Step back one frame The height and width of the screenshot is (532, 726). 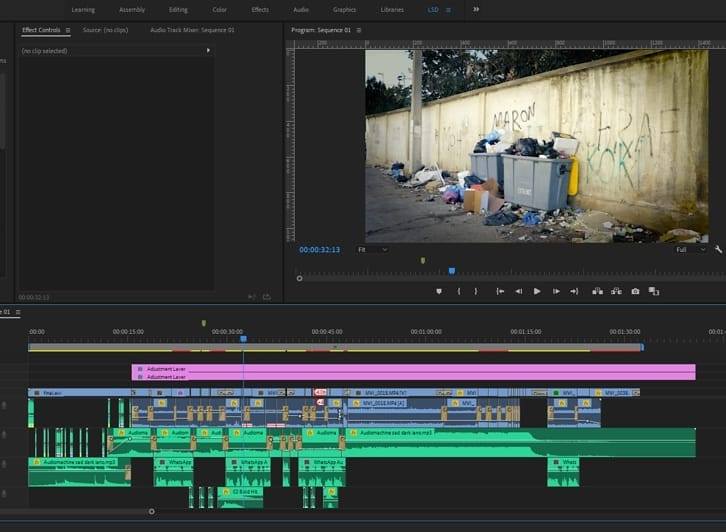pos(519,291)
